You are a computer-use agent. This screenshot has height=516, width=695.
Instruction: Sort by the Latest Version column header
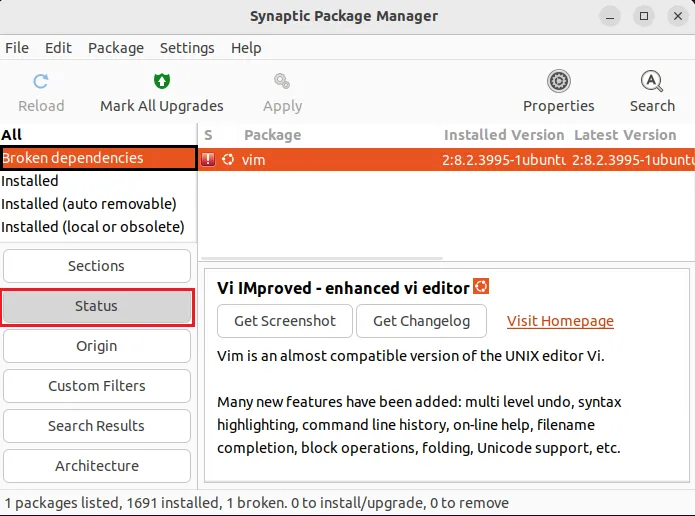coord(625,135)
